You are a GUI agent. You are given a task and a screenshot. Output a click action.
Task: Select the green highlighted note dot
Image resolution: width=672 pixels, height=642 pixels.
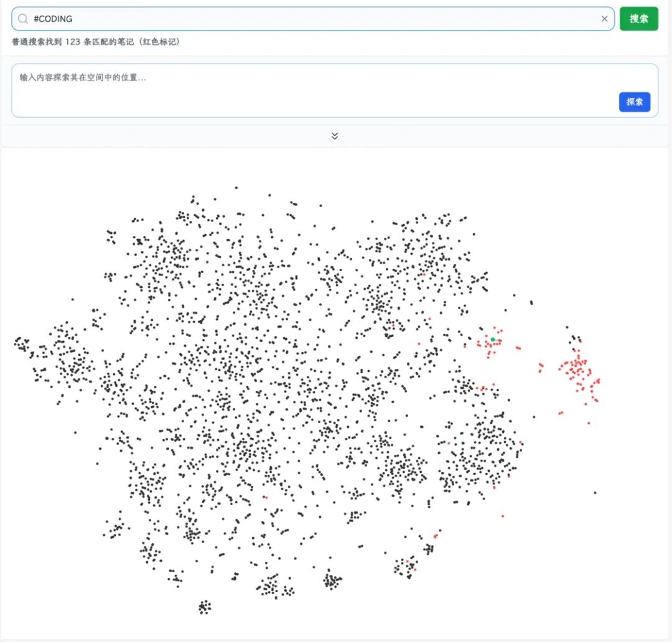pyautogui.click(x=493, y=340)
